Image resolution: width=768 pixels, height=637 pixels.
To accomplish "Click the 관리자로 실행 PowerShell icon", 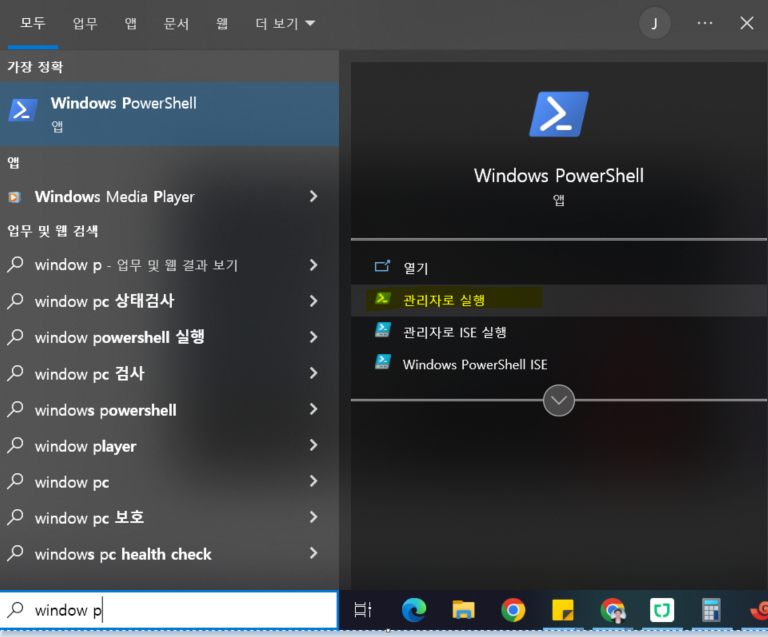I will tap(382, 298).
